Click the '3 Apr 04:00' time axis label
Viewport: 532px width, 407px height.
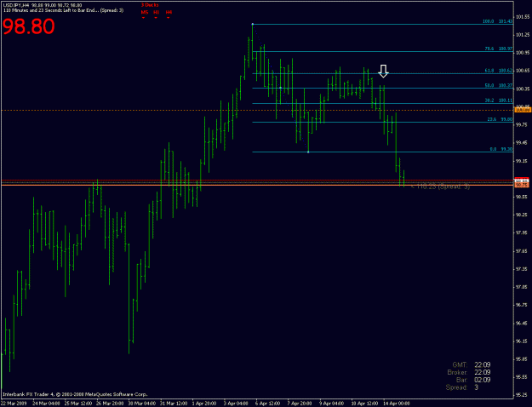236,404
